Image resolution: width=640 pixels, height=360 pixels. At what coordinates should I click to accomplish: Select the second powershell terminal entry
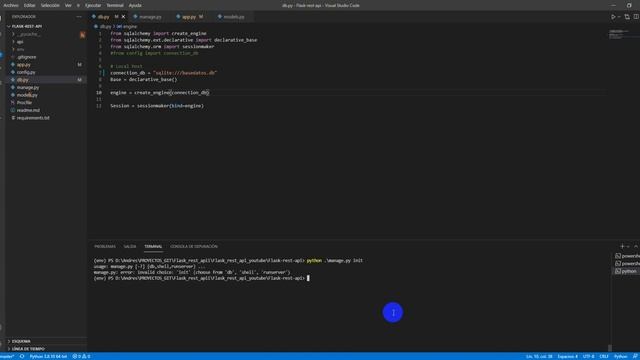(x=627, y=264)
